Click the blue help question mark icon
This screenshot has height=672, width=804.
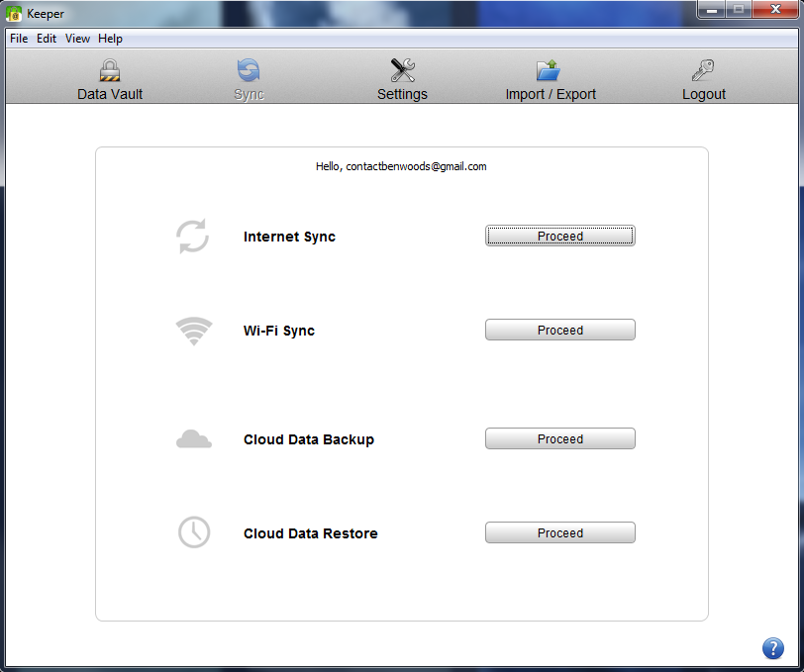[x=772, y=648]
